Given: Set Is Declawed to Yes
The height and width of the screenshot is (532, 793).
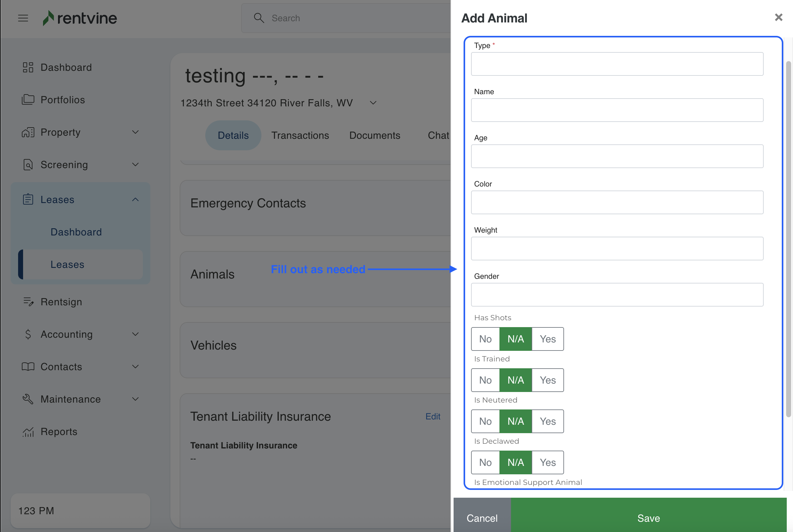Looking at the screenshot, I should pyautogui.click(x=547, y=462).
